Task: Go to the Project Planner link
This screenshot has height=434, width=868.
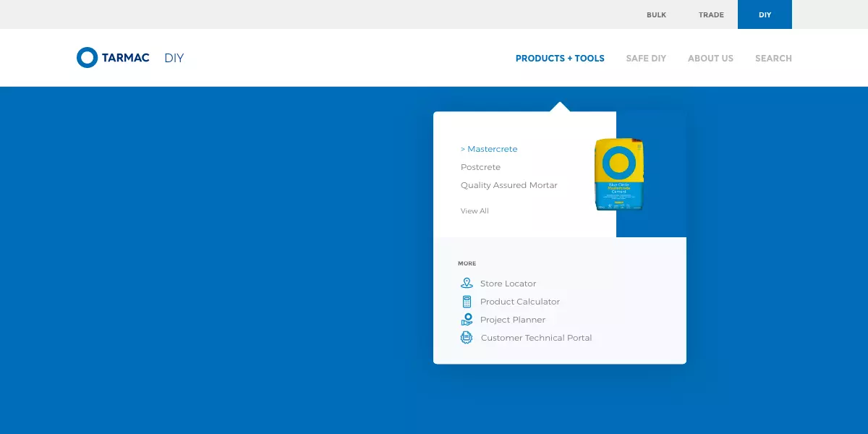Action: pos(513,320)
